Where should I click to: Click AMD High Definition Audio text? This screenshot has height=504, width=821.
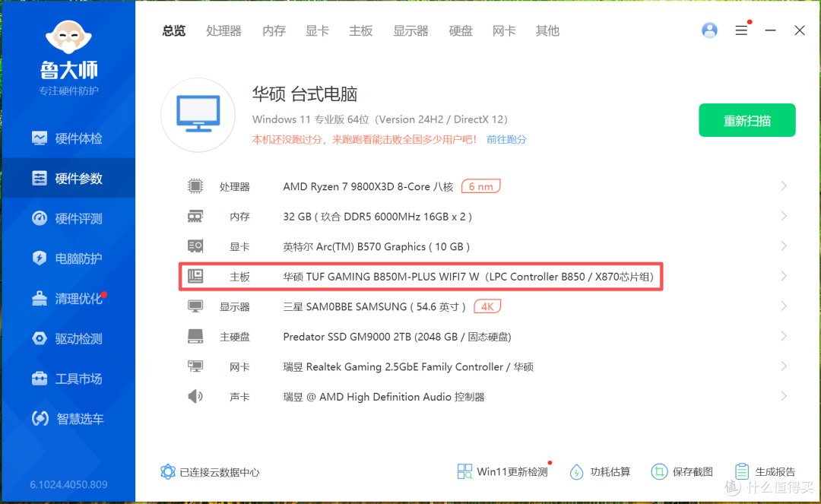click(x=384, y=397)
